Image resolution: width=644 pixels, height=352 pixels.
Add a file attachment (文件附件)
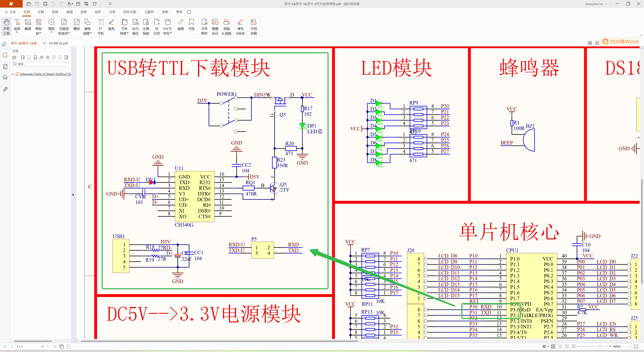(204, 27)
